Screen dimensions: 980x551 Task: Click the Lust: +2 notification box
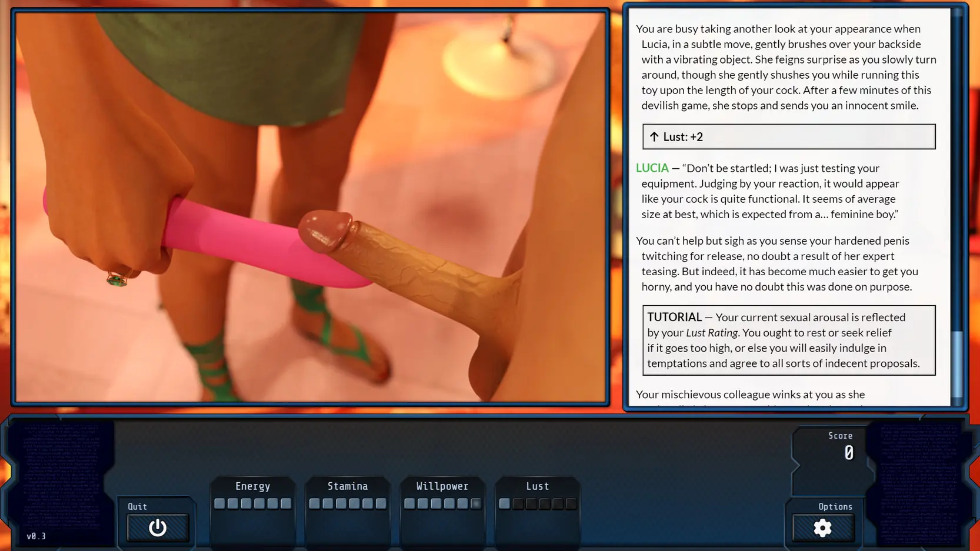pyautogui.click(x=788, y=136)
